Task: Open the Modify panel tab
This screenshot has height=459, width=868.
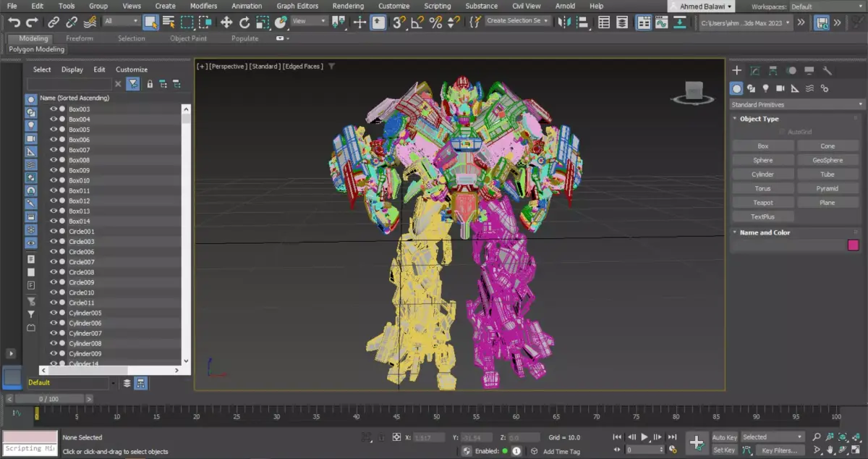Action: click(x=755, y=70)
